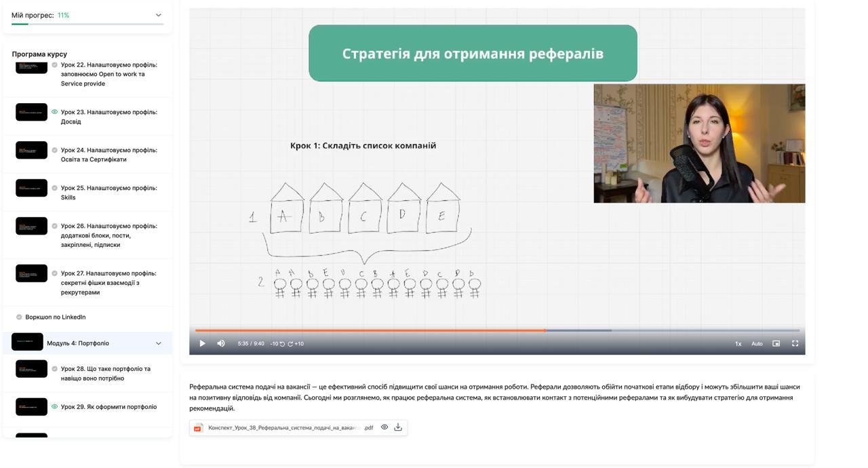The image size is (868, 468).
Task: Click the Урок 28 thumbnail
Action: [31, 369]
